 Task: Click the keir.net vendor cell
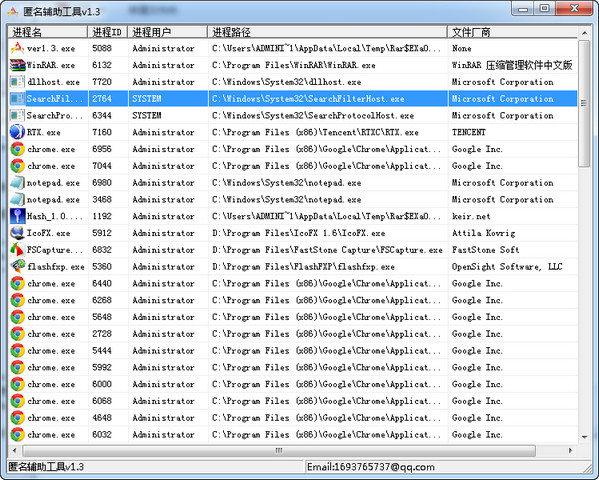click(x=512, y=216)
